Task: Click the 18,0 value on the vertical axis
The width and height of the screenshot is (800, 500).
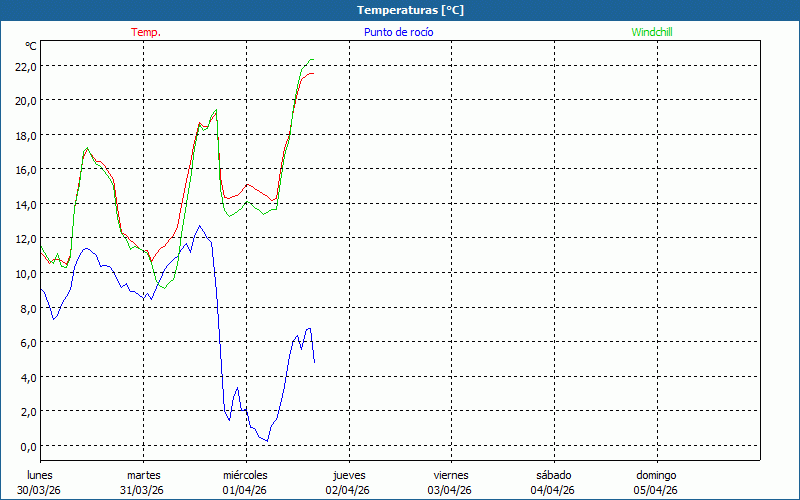Action: (x=25, y=135)
